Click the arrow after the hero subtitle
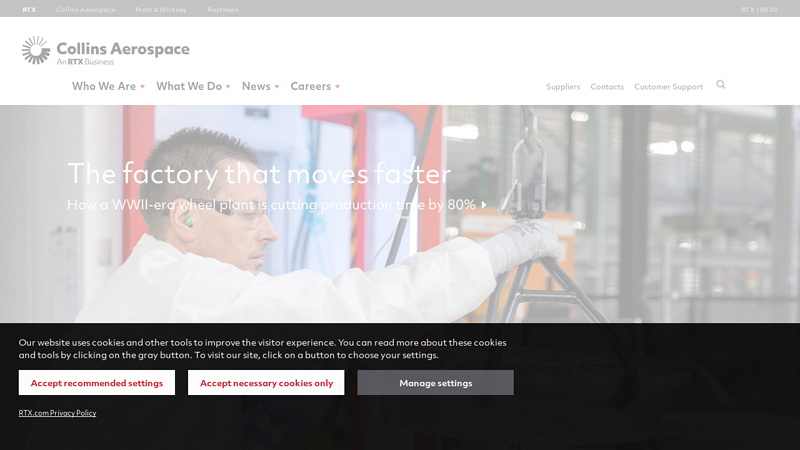 click(484, 205)
